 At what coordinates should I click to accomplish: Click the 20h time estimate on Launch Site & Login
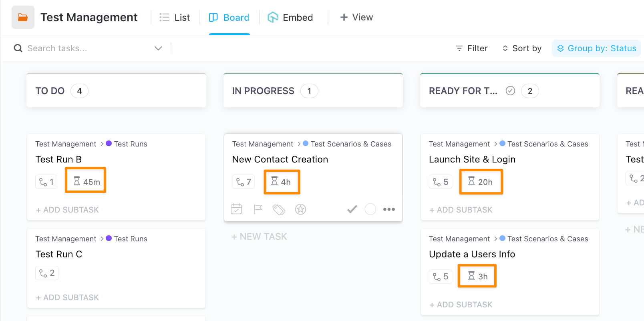click(x=481, y=182)
